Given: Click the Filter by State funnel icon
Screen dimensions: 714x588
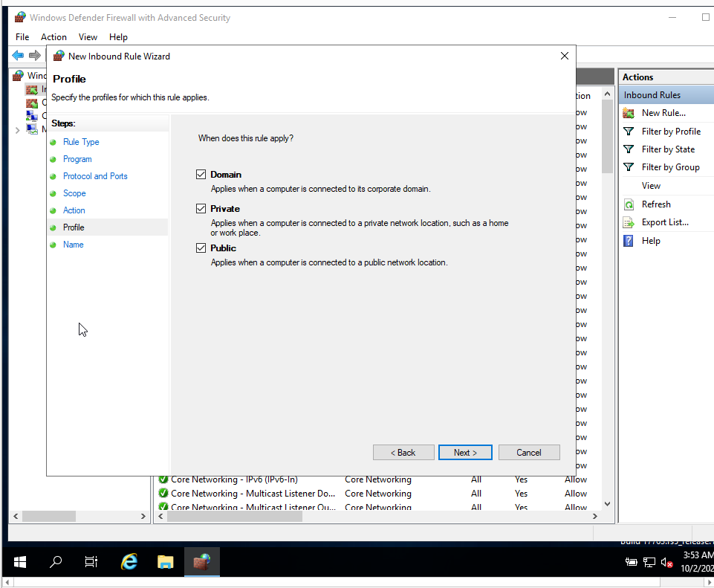Looking at the screenshot, I should coord(629,149).
